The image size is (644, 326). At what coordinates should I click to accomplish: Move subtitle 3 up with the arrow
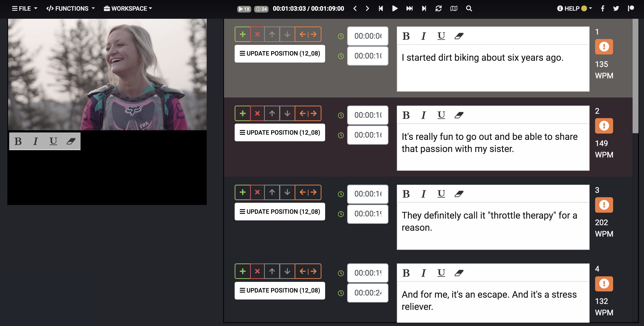(x=272, y=192)
